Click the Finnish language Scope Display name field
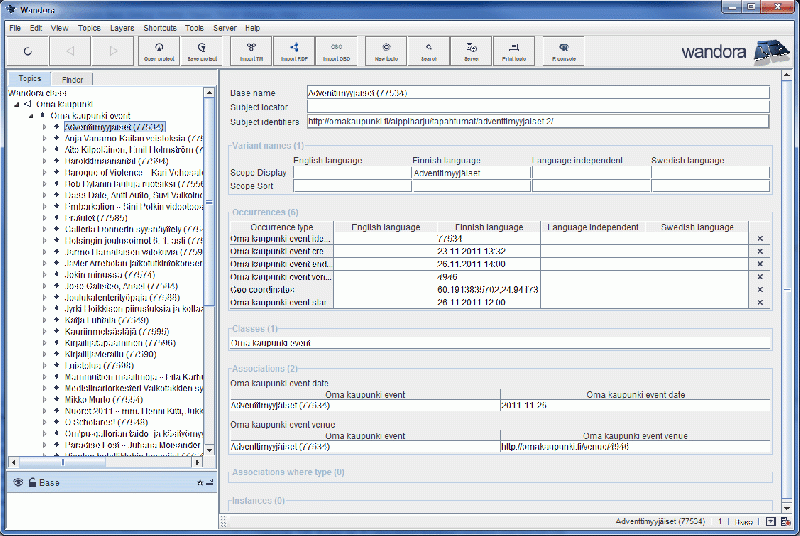The image size is (800, 536). click(470, 173)
